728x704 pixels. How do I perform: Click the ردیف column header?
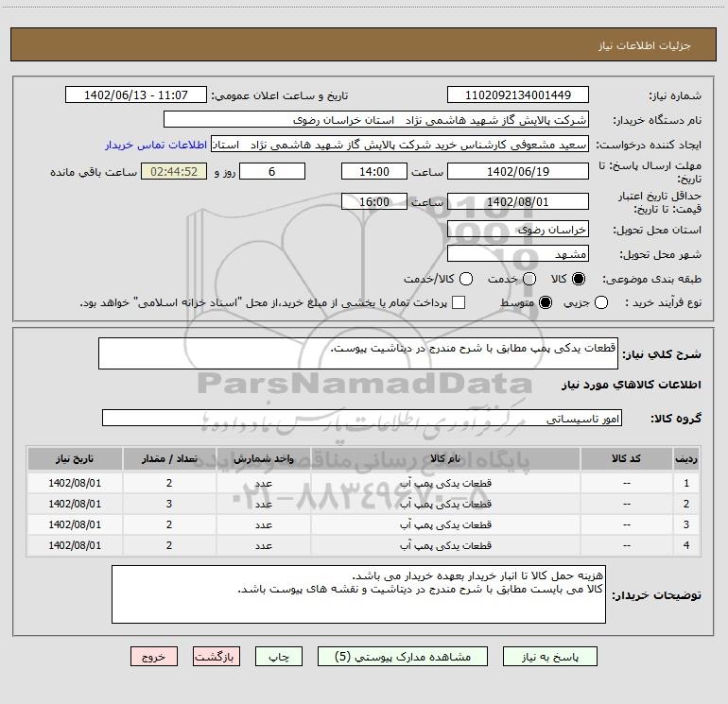click(x=686, y=459)
